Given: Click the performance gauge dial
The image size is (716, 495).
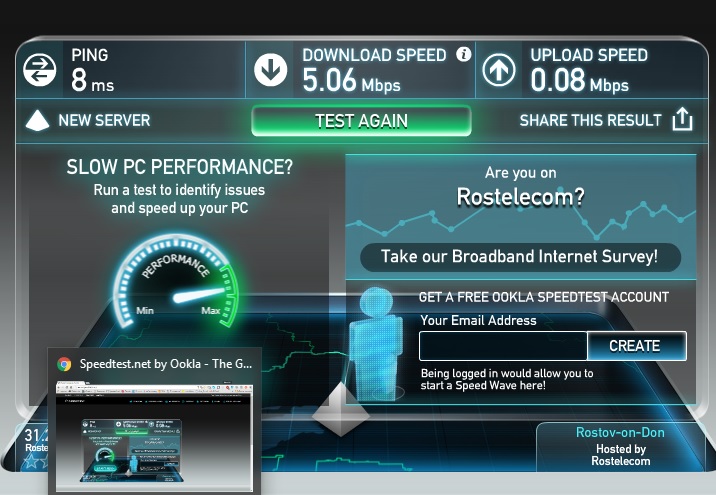Looking at the screenshot, I should [176, 281].
